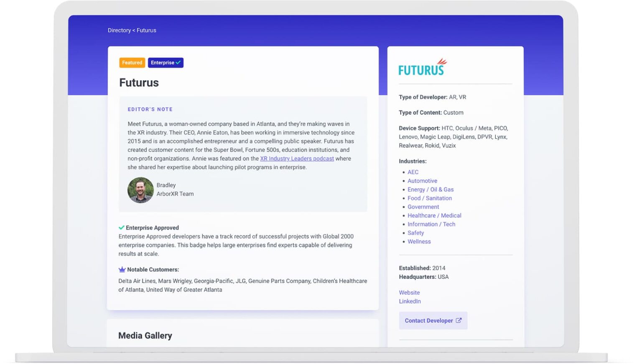Click the crown icon beside Notable Customers
This screenshot has width=642, height=364.
(x=122, y=269)
